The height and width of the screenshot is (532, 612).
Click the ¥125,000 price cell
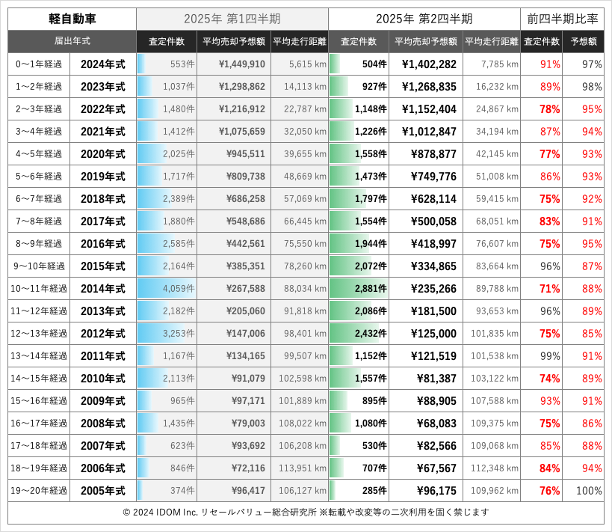point(426,334)
